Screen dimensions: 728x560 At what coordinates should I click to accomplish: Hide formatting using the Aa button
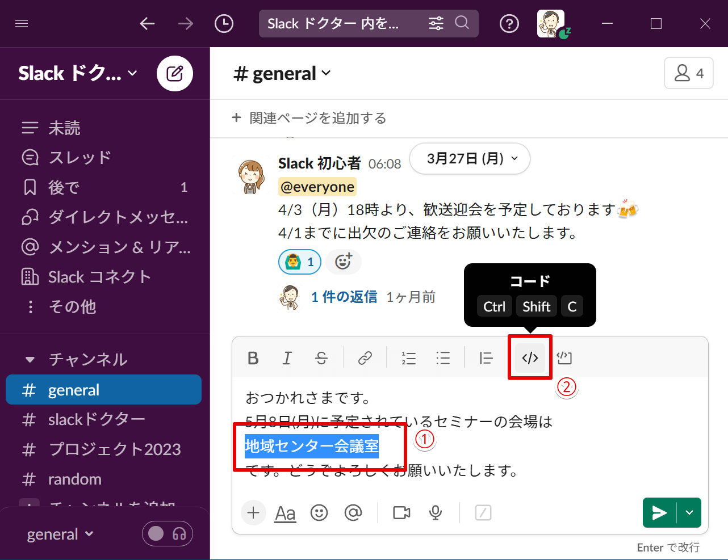click(x=284, y=512)
